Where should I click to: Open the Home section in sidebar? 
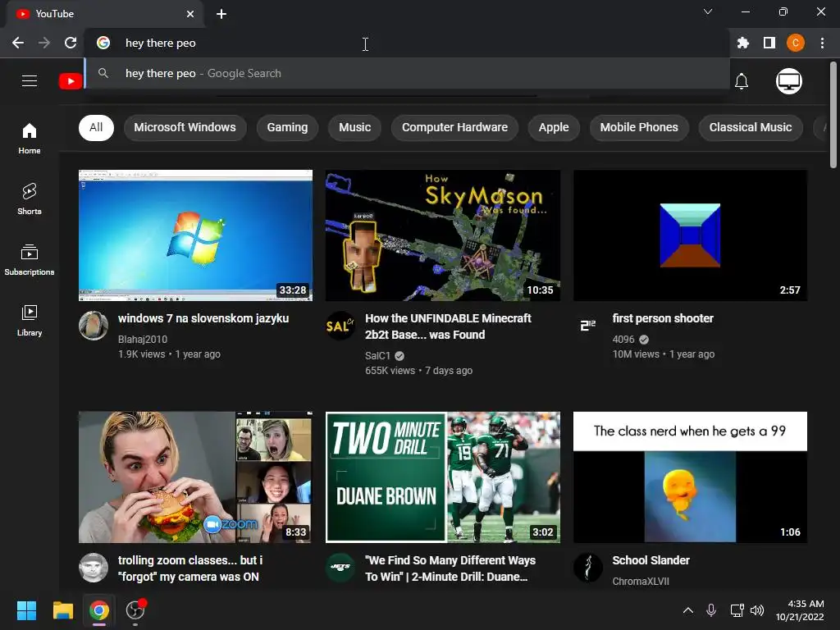(30, 138)
